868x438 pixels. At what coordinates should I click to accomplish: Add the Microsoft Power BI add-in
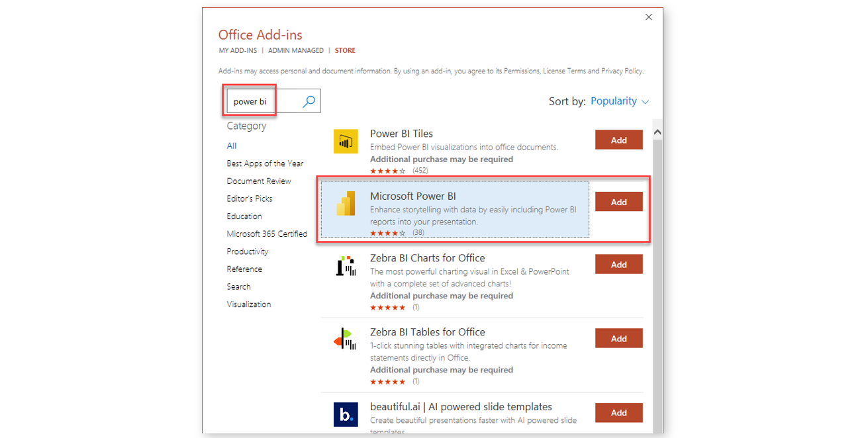(x=619, y=202)
